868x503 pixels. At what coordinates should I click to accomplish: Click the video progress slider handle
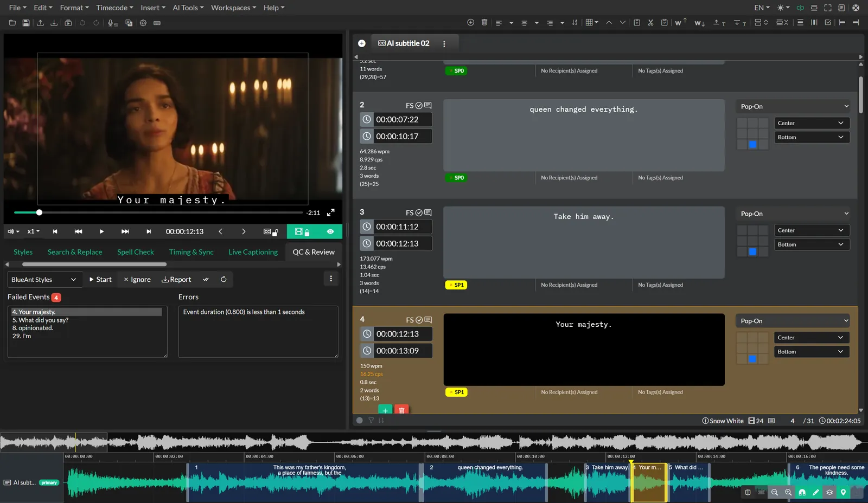[x=39, y=212]
